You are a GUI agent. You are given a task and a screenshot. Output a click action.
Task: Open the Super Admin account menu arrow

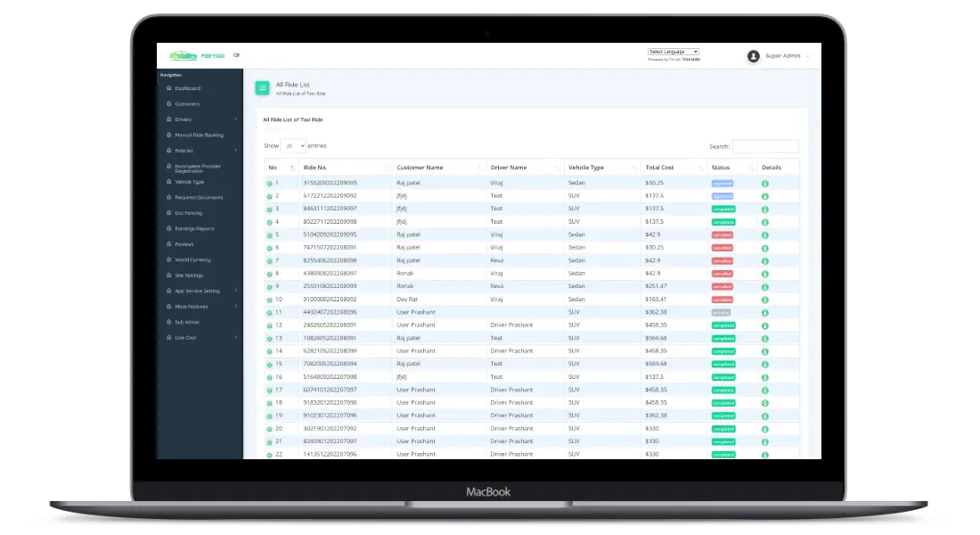pos(807,56)
